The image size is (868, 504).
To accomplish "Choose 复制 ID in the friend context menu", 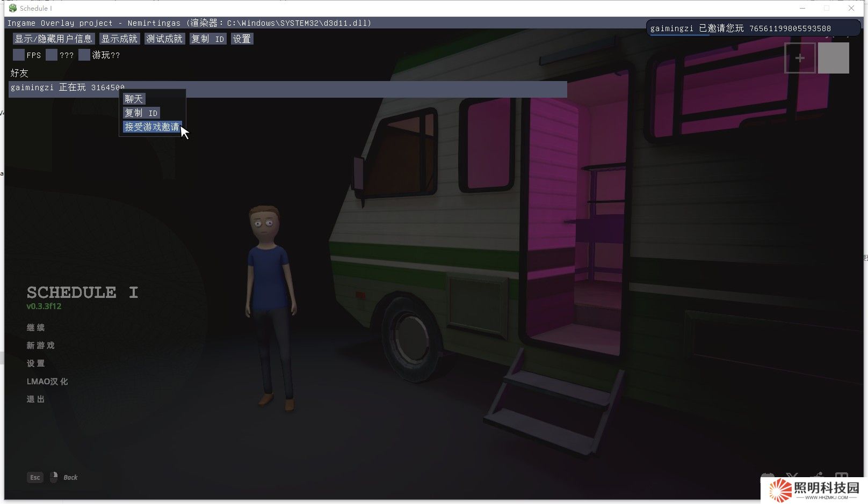I will coord(141,113).
